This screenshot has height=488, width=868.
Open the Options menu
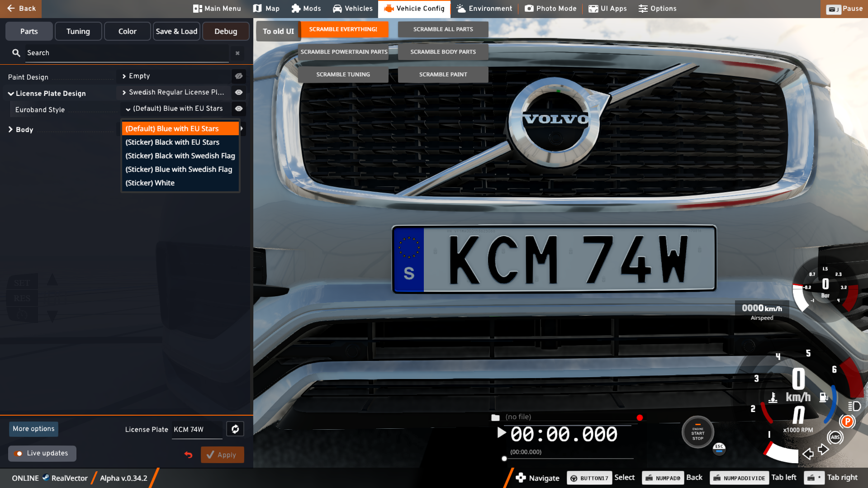(x=657, y=9)
